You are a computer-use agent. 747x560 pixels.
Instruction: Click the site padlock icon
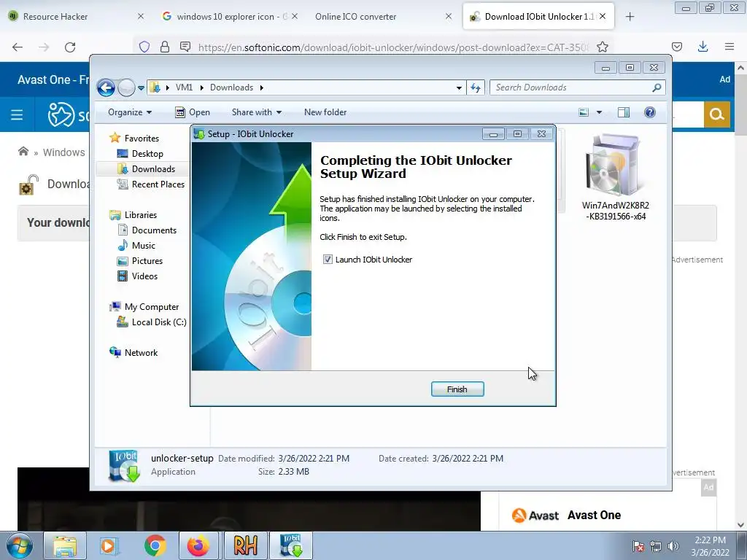165,47
